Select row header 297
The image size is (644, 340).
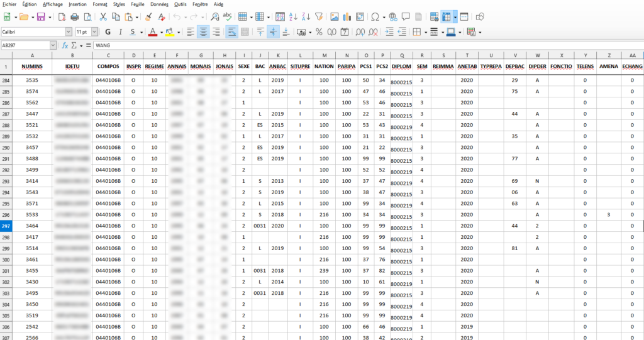point(6,226)
